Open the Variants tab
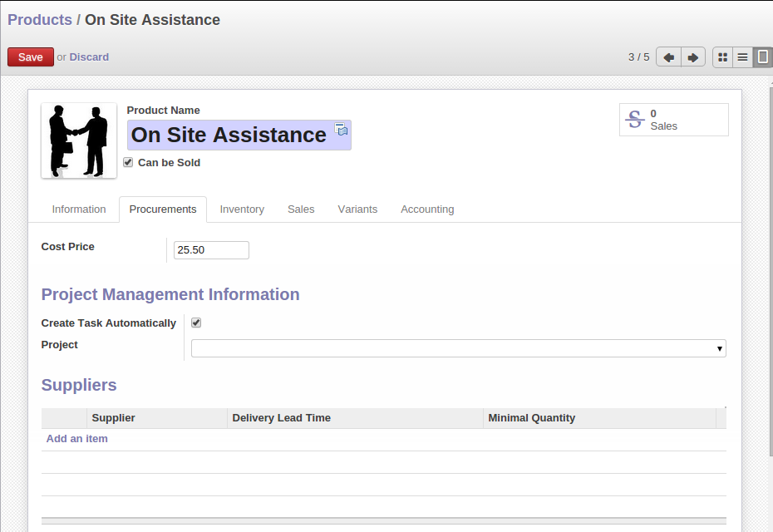The width and height of the screenshot is (773, 532). point(357,209)
